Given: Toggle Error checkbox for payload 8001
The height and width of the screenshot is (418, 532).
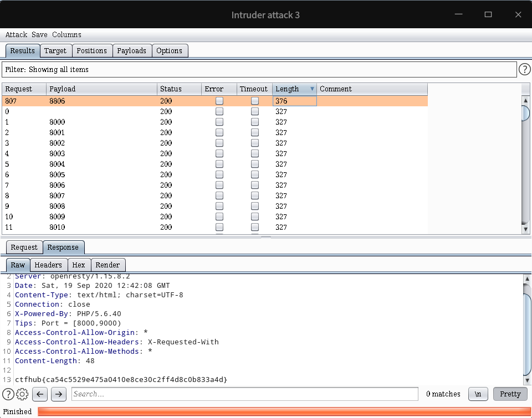Looking at the screenshot, I should click(219, 132).
